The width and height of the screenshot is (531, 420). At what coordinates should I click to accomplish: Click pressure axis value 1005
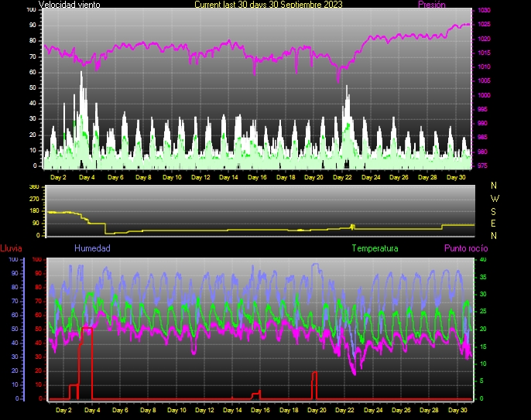pyautogui.click(x=484, y=80)
